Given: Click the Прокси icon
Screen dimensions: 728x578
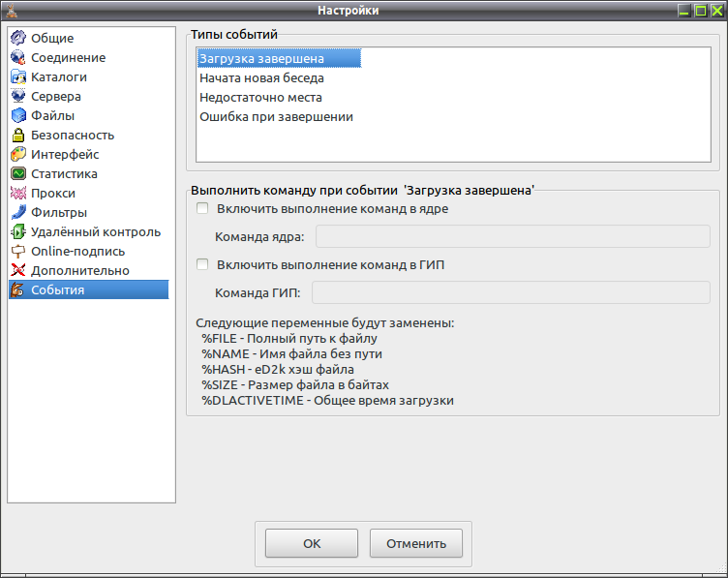Looking at the screenshot, I should (18, 193).
